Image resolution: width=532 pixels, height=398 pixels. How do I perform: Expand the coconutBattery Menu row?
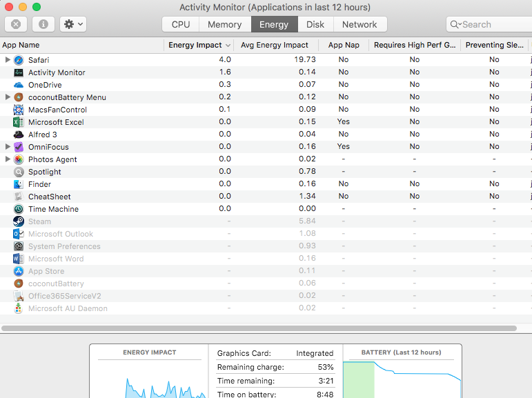(8, 97)
